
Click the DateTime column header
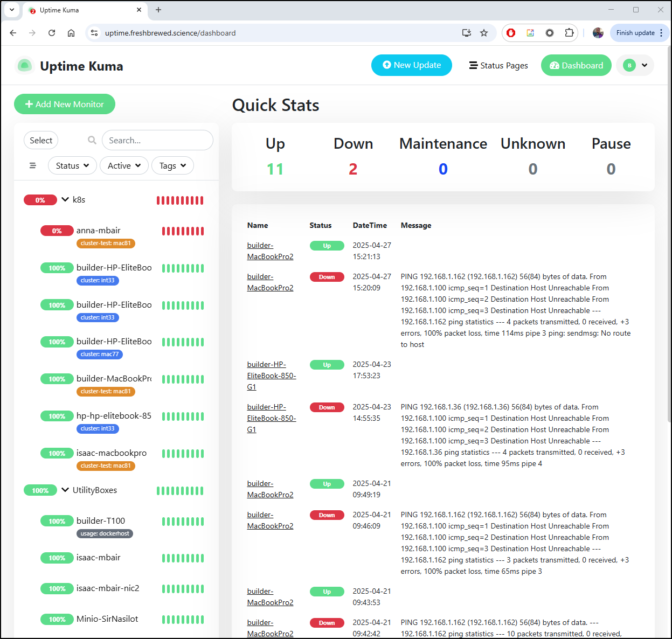pyautogui.click(x=370, y=225)
